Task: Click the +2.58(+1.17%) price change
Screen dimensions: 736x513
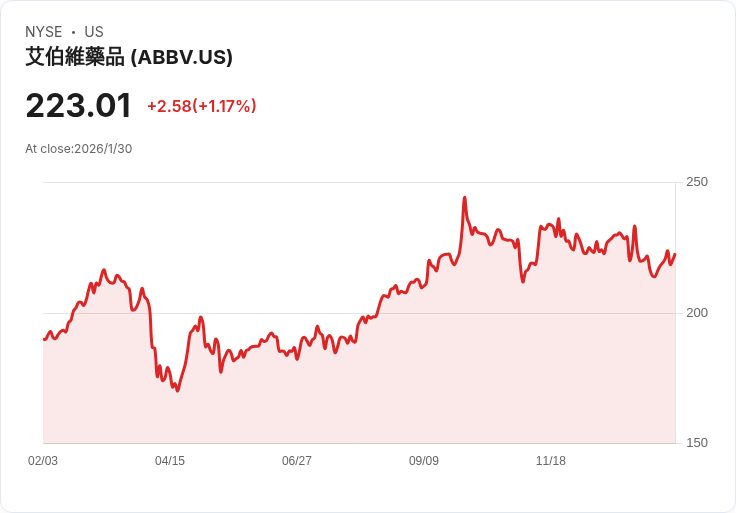Action: 201,106
